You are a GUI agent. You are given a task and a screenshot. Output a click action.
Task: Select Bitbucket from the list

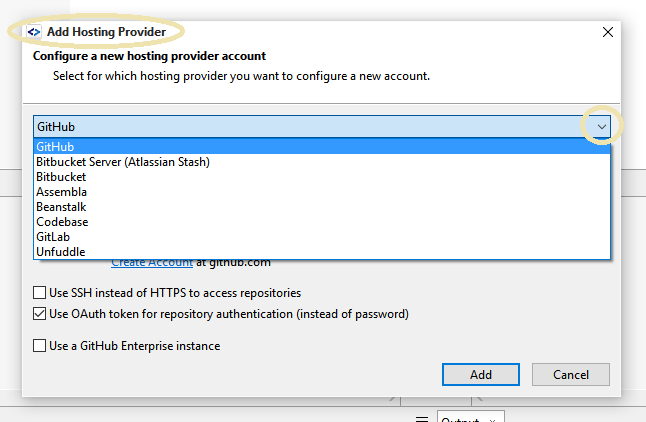point(61,177)
